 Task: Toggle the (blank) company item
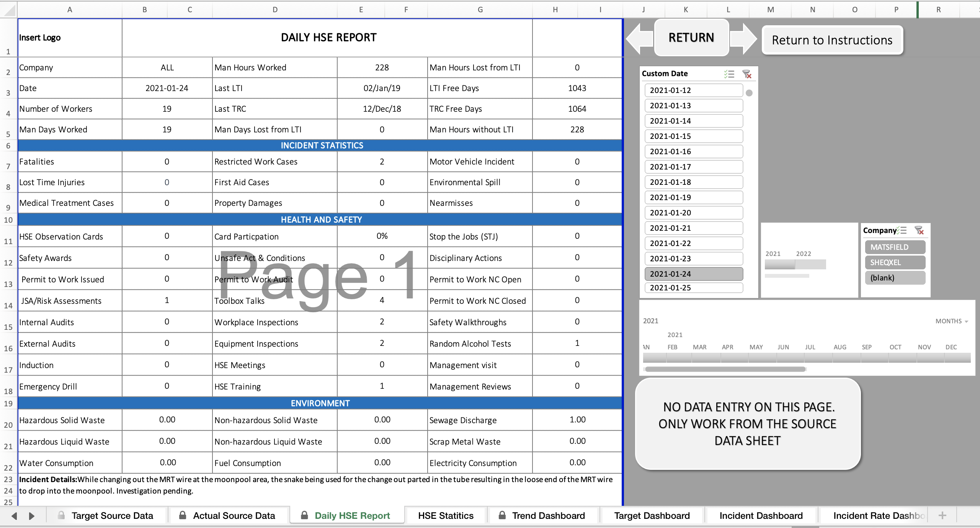tap(895, 278)
